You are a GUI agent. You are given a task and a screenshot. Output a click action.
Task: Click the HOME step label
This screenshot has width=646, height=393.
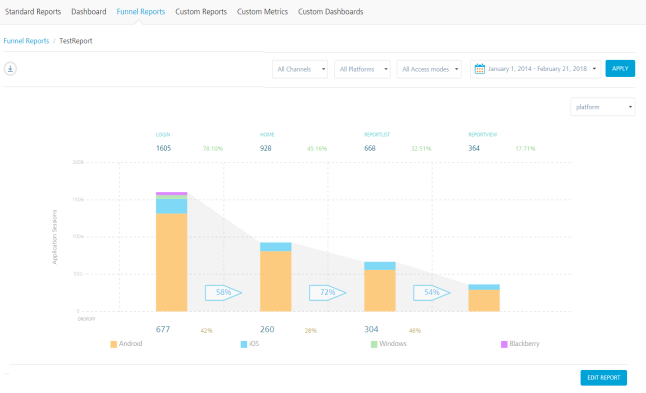[267, 135]
